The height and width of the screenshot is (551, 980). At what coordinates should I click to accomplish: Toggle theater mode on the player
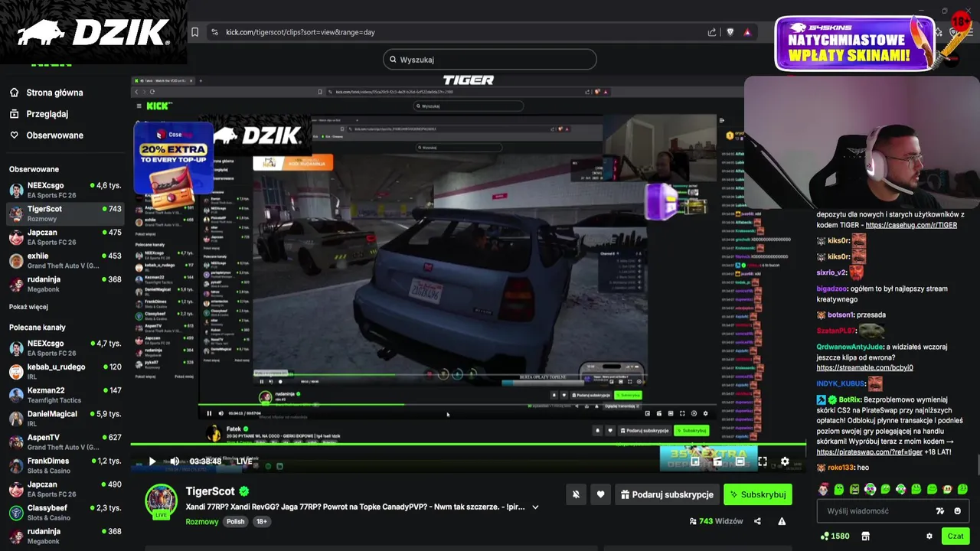point(740,461)
